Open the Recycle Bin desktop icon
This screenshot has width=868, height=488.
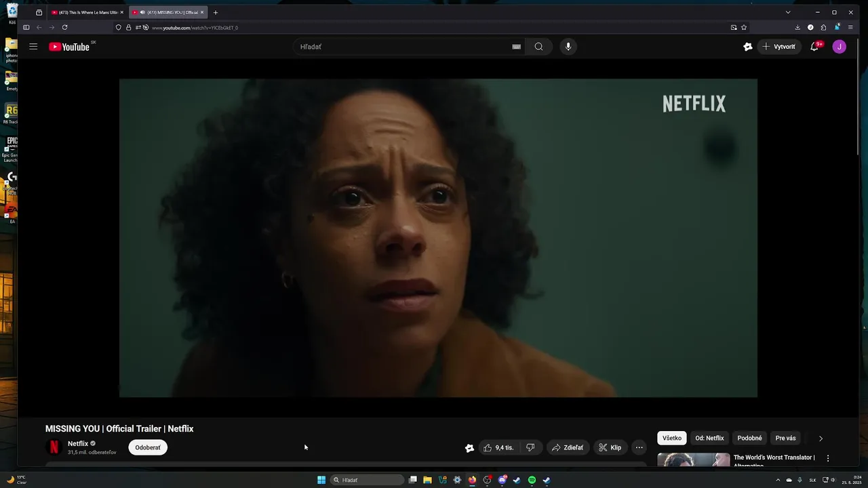pyautogui.click(x=12, y=14)
